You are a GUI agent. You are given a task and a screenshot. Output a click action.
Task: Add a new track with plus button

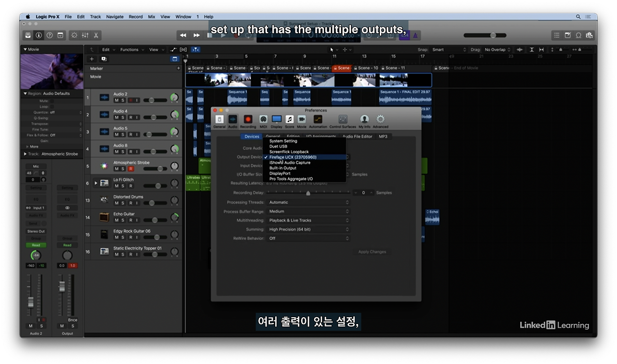point(92,59)
